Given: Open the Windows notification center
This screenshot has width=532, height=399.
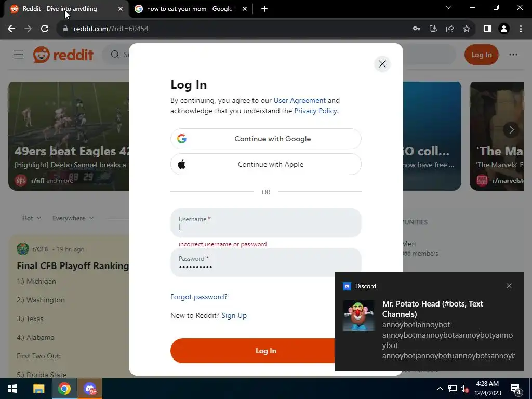Looking at the screenshot, I should 516,390.
